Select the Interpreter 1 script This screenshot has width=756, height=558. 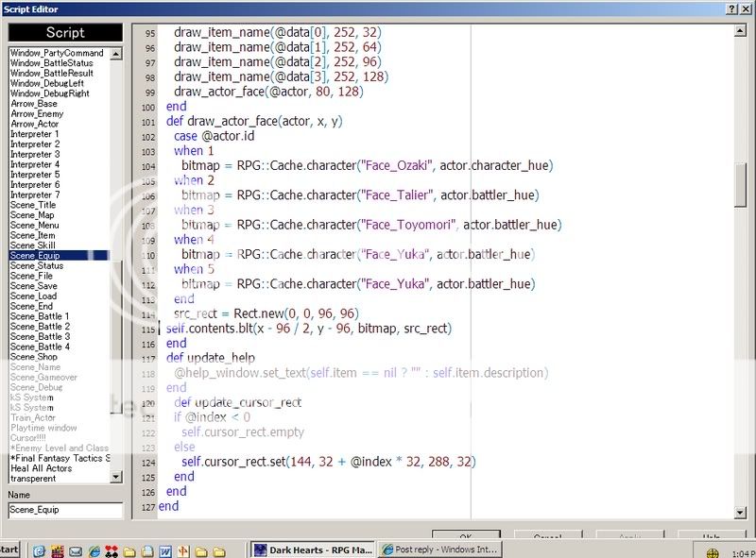[x=34, y=134]
